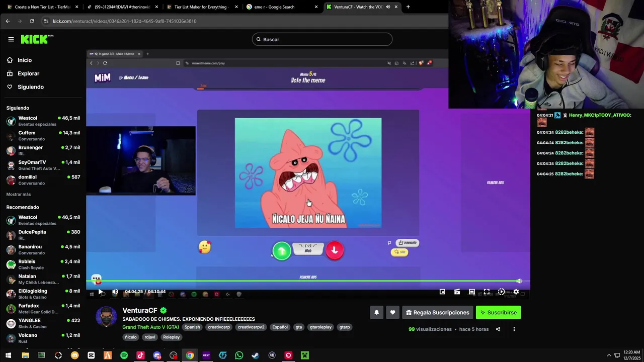Switch to the RDJAVI TikTok tab

click(x=122, y=7)
